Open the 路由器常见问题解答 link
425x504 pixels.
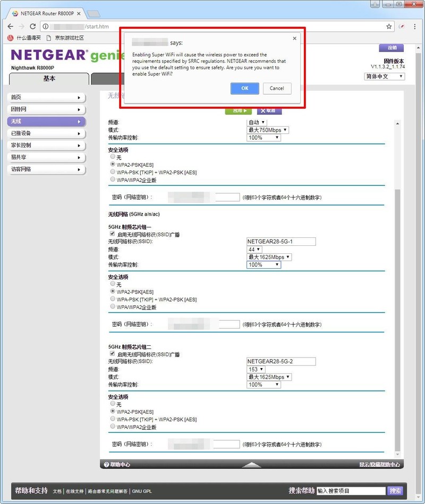pos(108,491)
